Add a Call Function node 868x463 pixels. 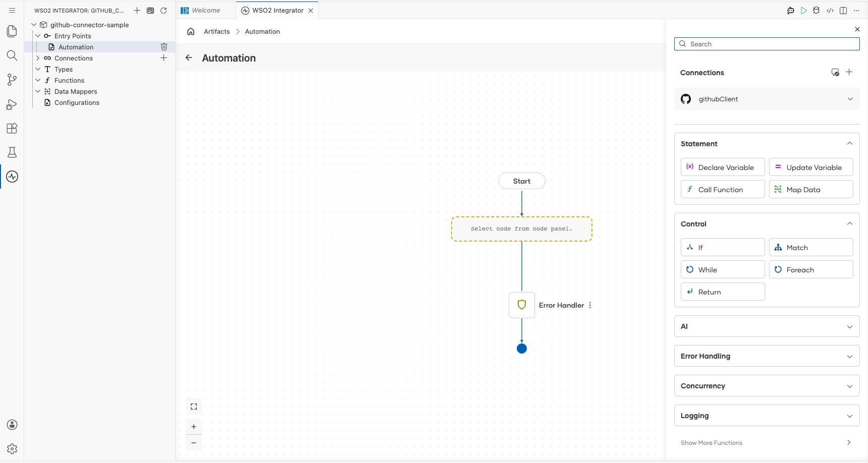point(723,189)
